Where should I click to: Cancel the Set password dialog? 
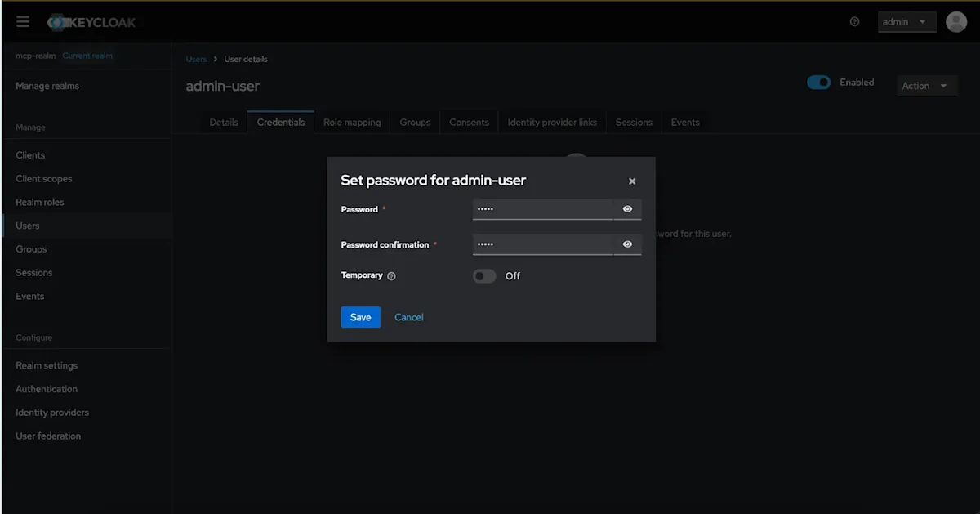point(409,317)
